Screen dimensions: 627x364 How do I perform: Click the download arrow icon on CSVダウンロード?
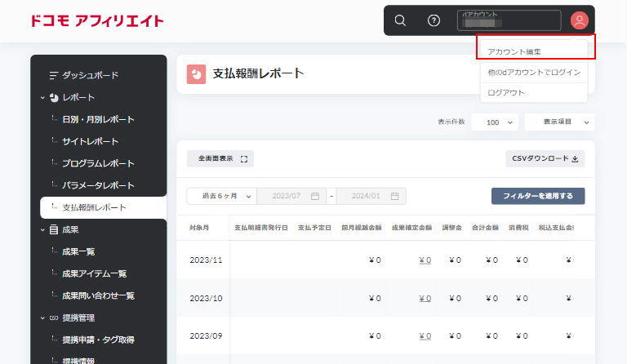(575, 159)
